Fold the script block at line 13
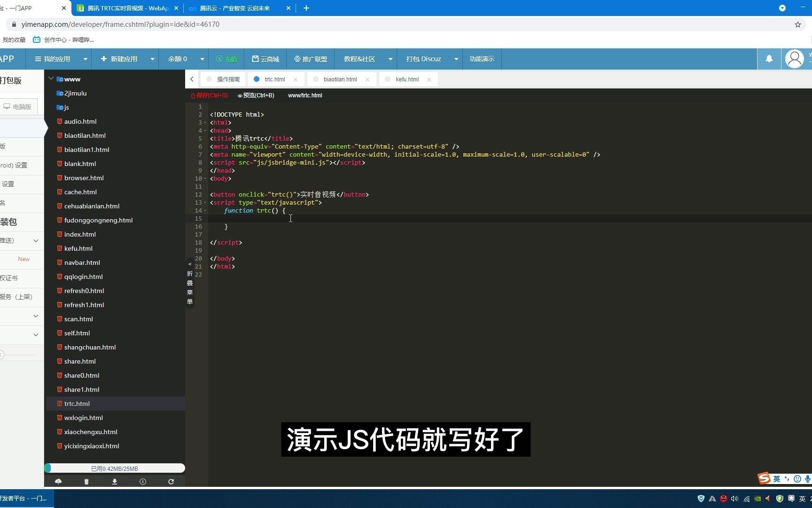The width and height of the screenshot is (812, 508). point(205,203)
